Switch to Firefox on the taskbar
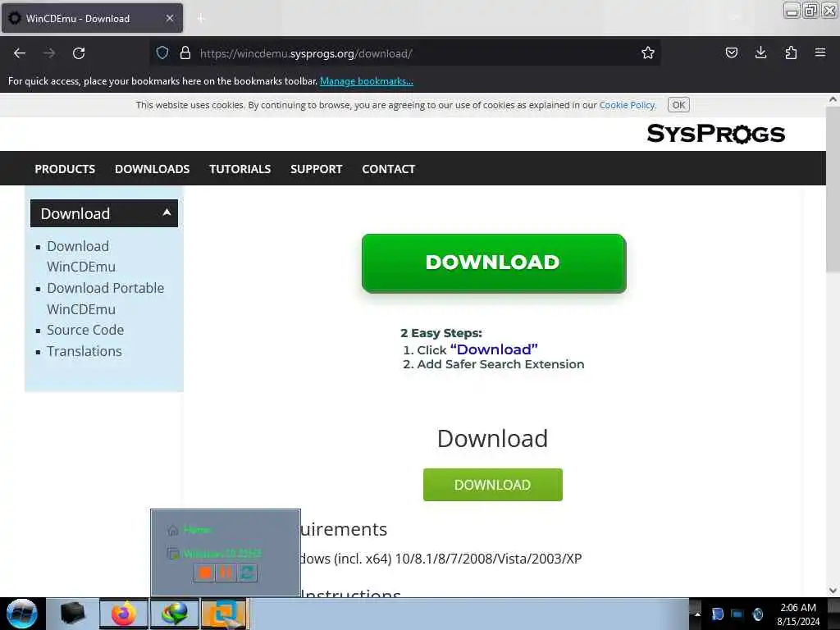This screenshot has width=840, height=630. click(123, 614)
